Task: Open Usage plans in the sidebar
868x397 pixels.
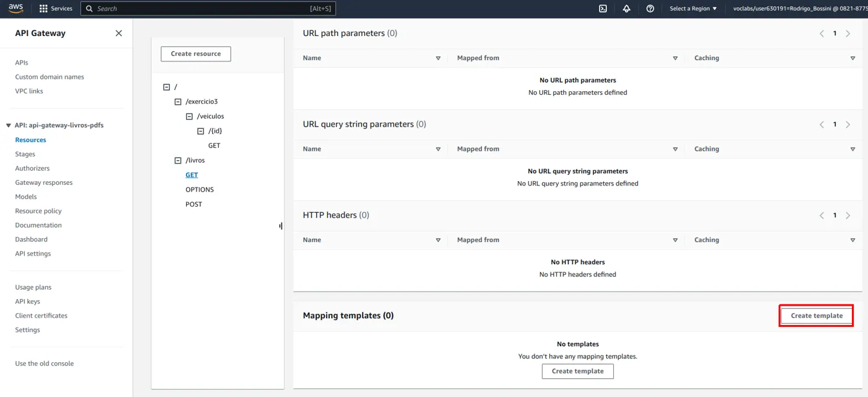Action: coord(33,288)
